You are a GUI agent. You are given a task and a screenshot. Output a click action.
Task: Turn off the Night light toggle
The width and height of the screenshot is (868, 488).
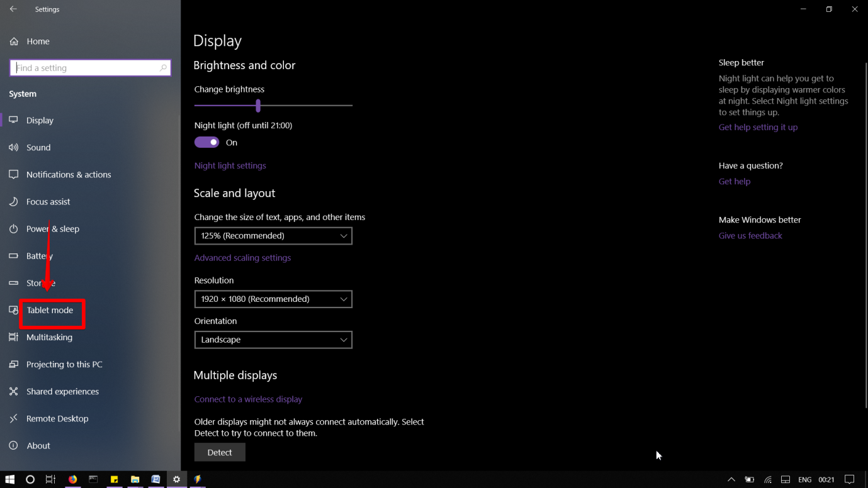pos(206,142)
